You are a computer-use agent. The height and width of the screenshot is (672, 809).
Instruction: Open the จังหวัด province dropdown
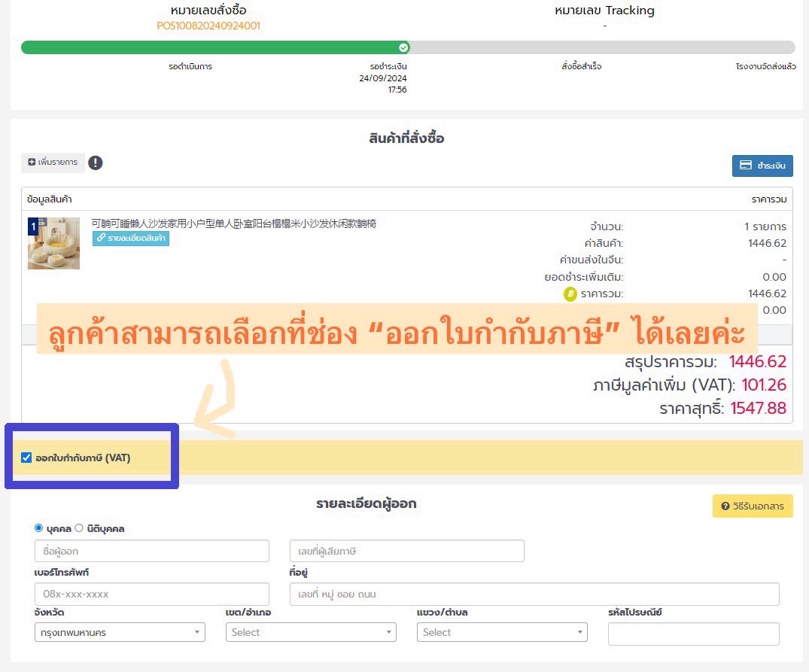pyautogui.click(x=120, y=633)
